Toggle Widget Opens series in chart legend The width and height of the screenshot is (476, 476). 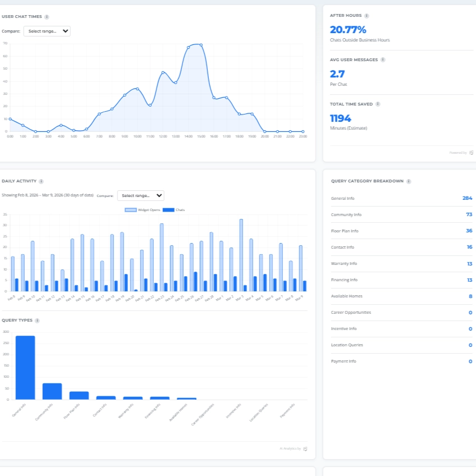tap(142, 210)
